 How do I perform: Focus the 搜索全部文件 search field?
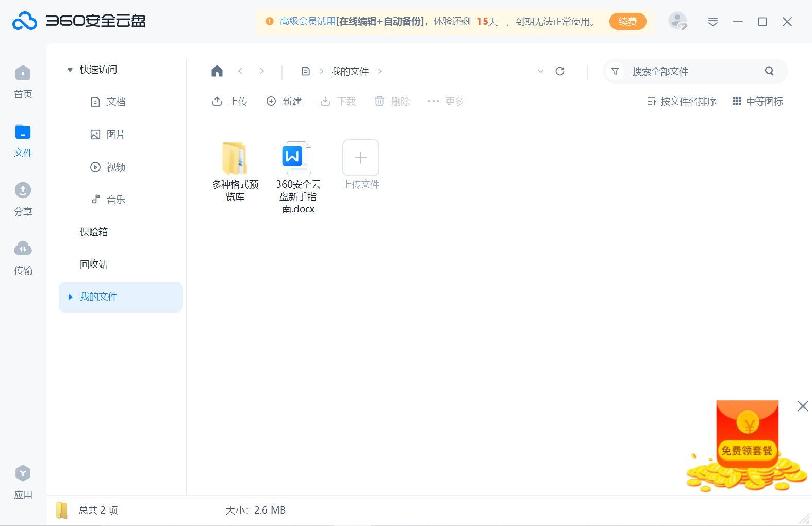tap(695, 71)
